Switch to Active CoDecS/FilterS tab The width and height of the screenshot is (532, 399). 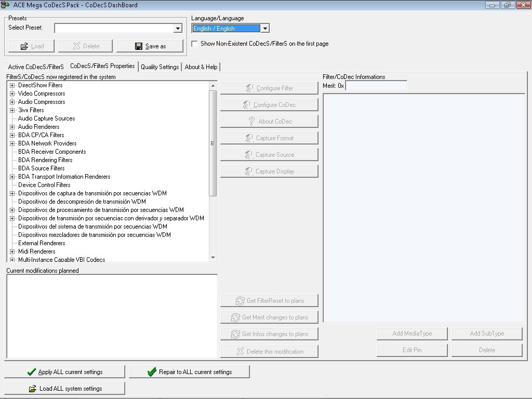tap(36, 67)
